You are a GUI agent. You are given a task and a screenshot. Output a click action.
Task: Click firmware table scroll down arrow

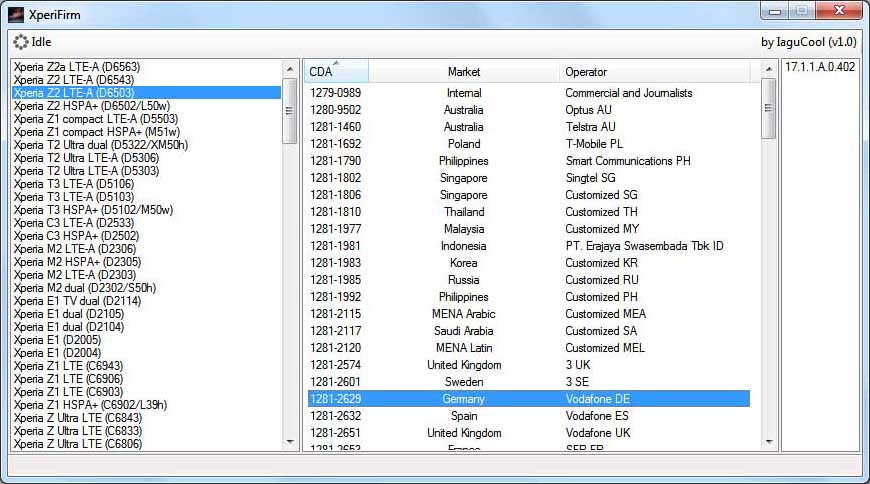[768, 442]
